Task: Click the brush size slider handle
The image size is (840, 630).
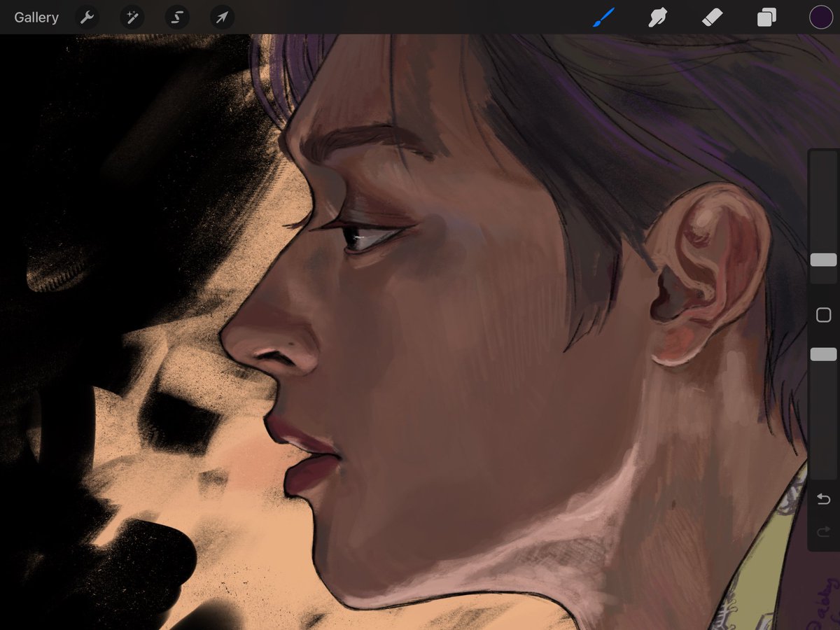Action: click(823, 260)
